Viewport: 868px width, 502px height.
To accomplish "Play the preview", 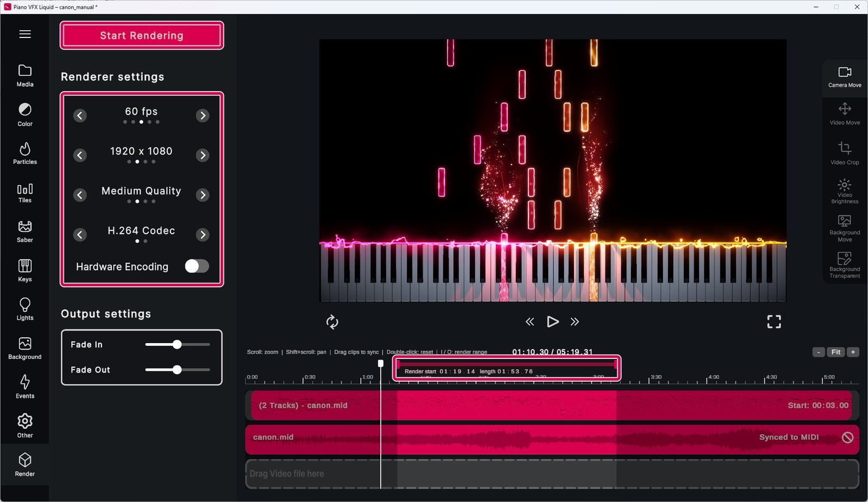I will click(x=552, y=322).
